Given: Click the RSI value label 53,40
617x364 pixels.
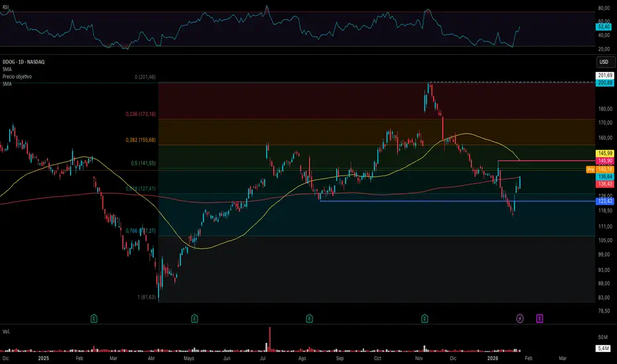Looking at the screenshot, I should (603, 26).
